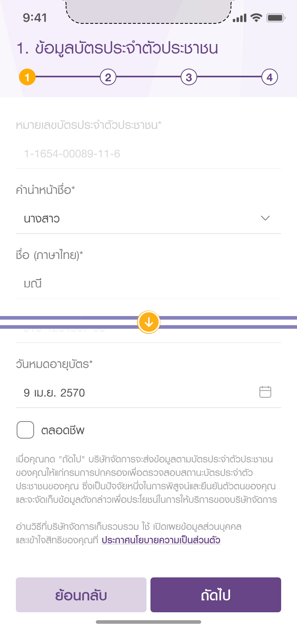
Task: Jump to step 2 circle
Action: pos(108,77)
